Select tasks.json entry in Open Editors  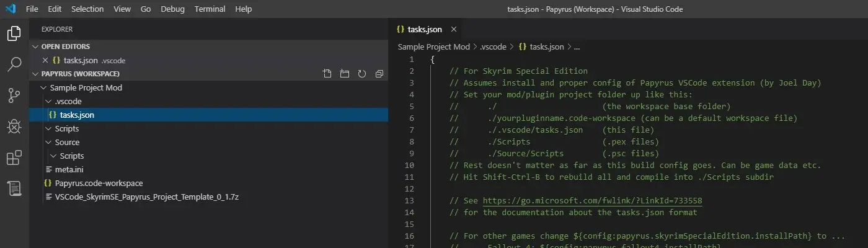(x=208, y=60)
